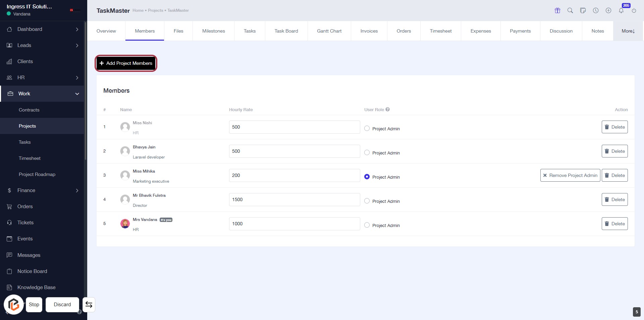Click the gift icon in top bar
Image resolution: width=644 pixels, height=320 pixels.
557,10
